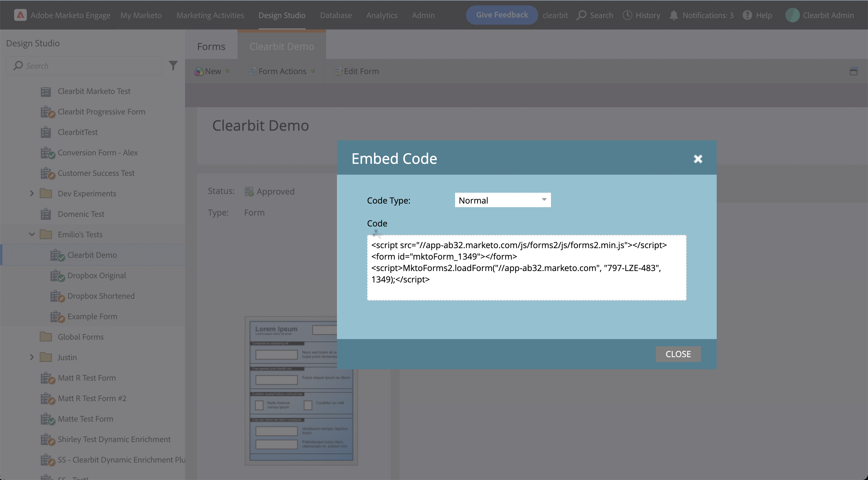Click the Example Form icon

click(57, 317)
